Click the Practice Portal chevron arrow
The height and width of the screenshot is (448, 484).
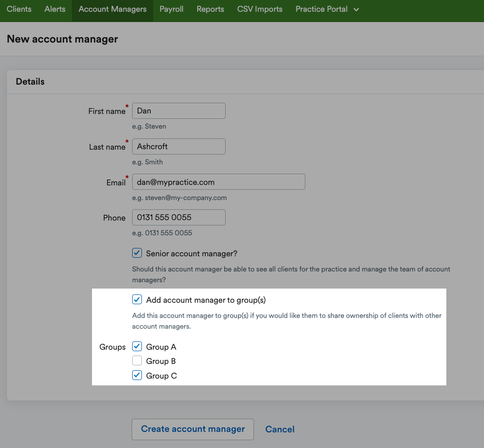(x=356, y=10)
